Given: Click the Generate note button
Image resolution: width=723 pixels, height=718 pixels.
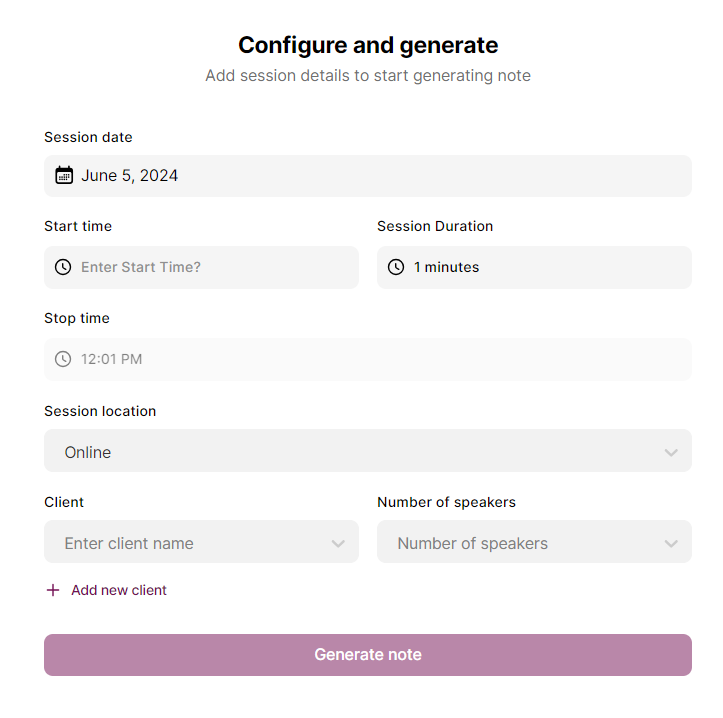Looking at the screenshot, I should tap(368, 655).
